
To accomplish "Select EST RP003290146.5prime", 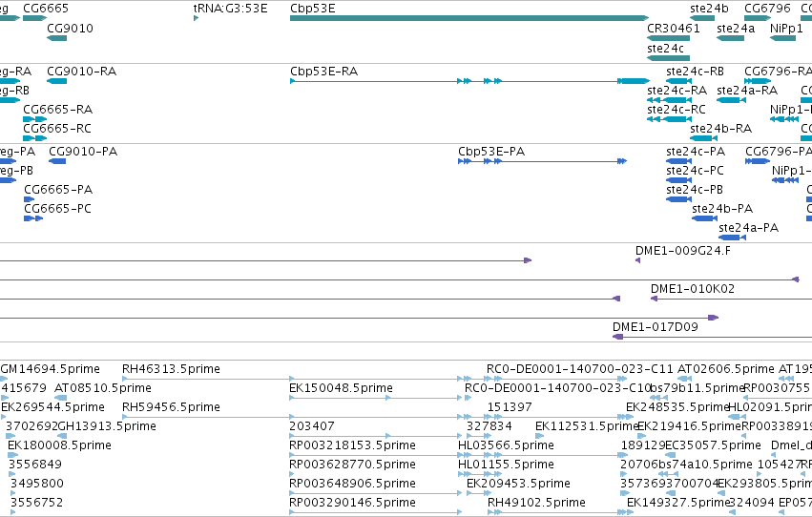I will click(x=375, y=513).
